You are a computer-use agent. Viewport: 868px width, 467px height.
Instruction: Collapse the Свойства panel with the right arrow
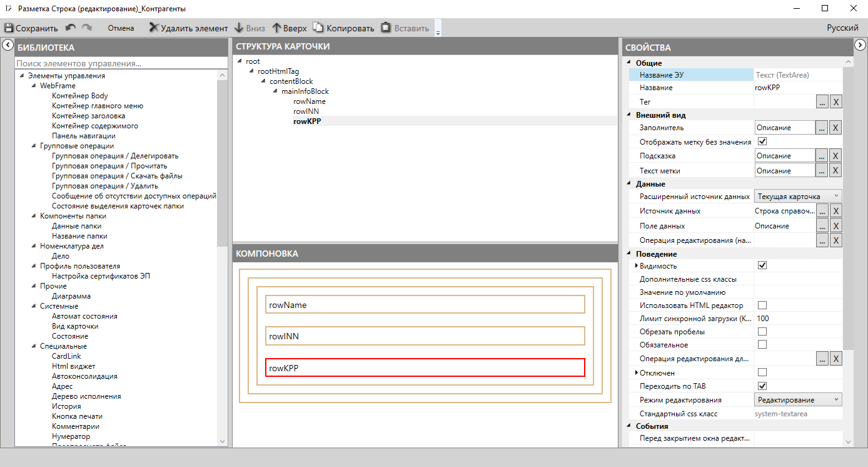point(860,45)
